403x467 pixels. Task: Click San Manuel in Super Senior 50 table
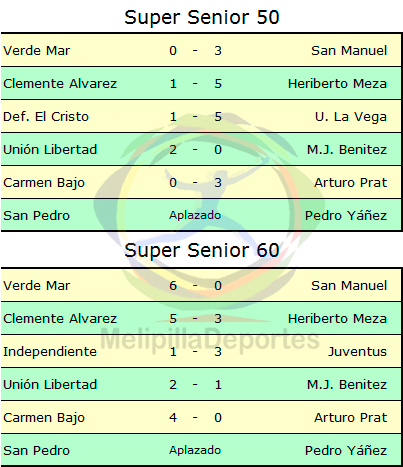pos(349,51)
